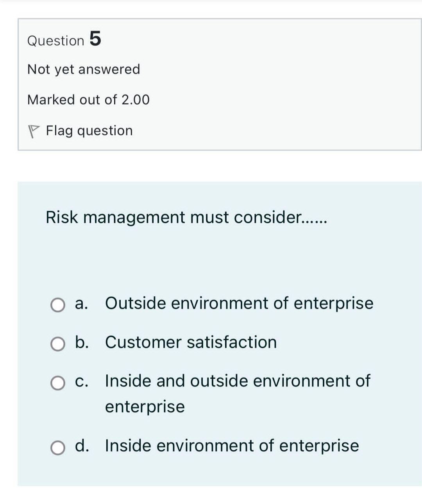
Task: Click the 'Not yet answered' status text
Action: click(83, 69)
